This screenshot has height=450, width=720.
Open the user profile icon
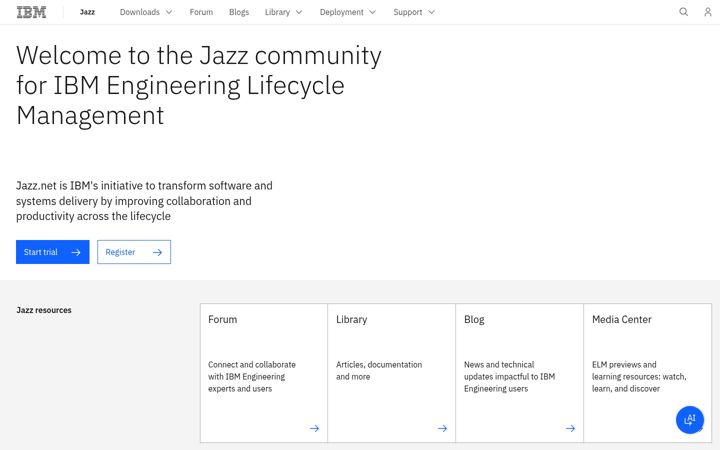pos(708,12)
